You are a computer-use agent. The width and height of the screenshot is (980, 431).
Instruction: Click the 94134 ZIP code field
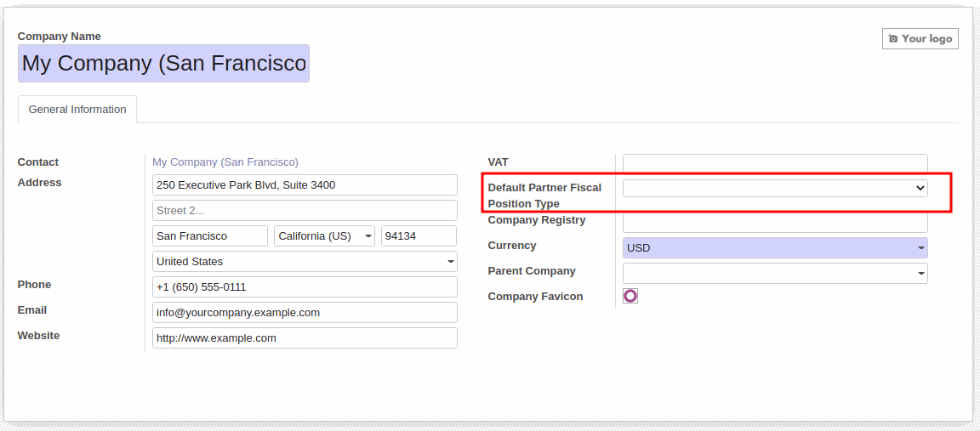tap(419, 236)
